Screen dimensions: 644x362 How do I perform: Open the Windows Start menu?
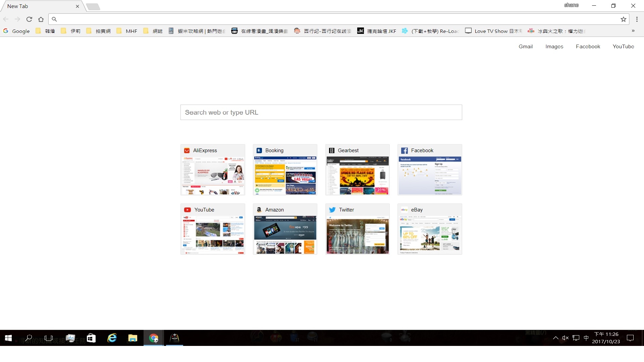[x=8, y=338]
